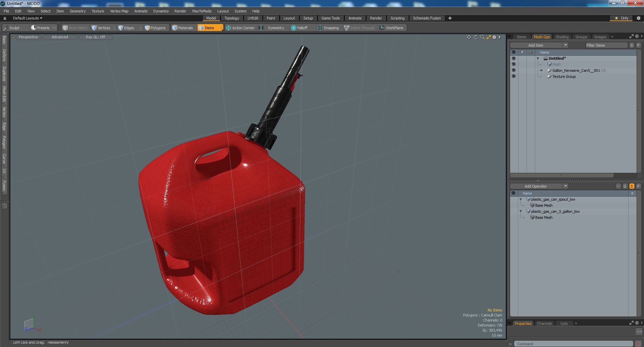Click the Command input field

pos(573,344)
